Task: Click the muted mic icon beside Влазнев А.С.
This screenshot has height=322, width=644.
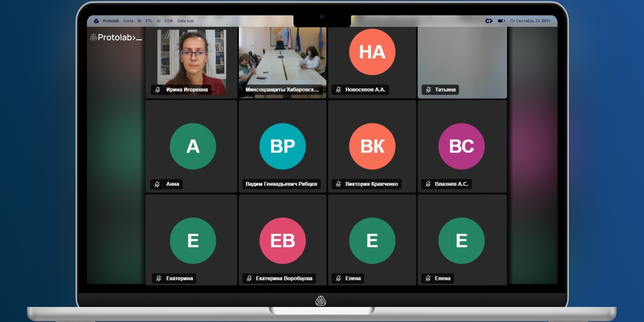Action: 428,184
